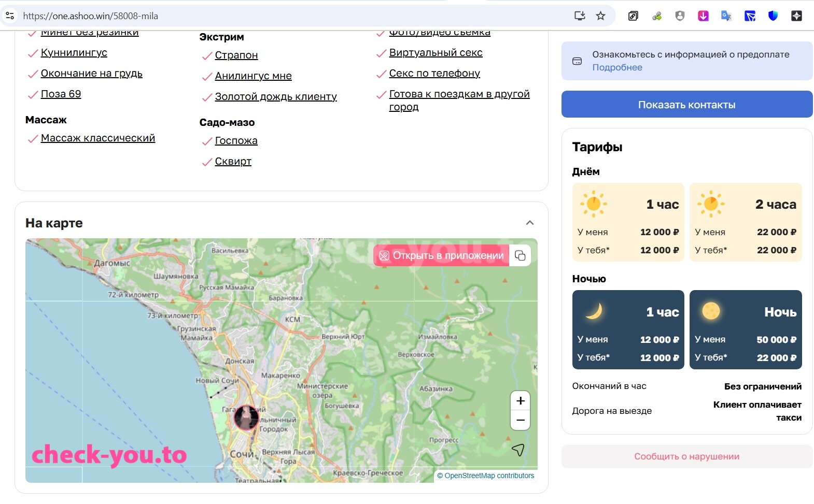The height and width of the screenshot is (504, 814).
Task: Bookmark this page with the star icon
Action: (600, 16)
